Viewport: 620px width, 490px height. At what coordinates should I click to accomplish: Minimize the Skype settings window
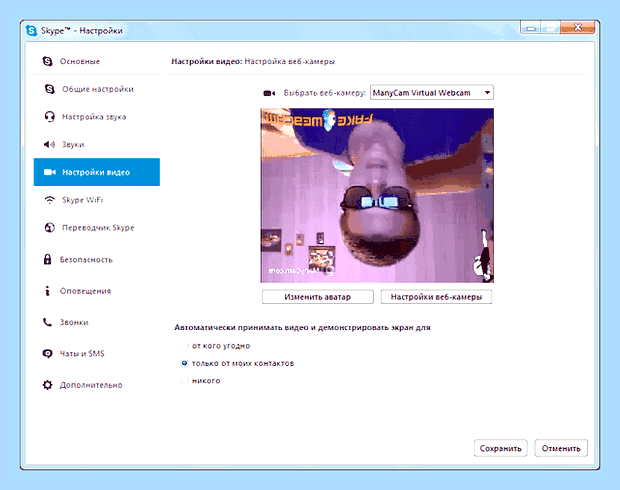531,28
